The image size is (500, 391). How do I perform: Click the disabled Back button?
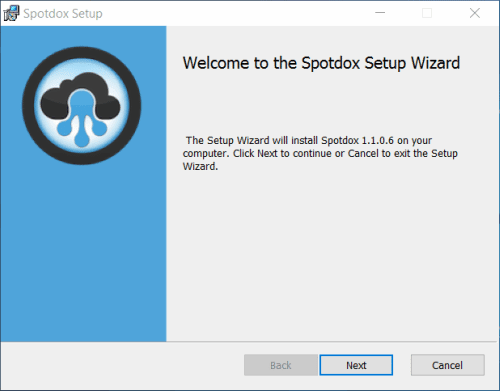click(281, 365)
